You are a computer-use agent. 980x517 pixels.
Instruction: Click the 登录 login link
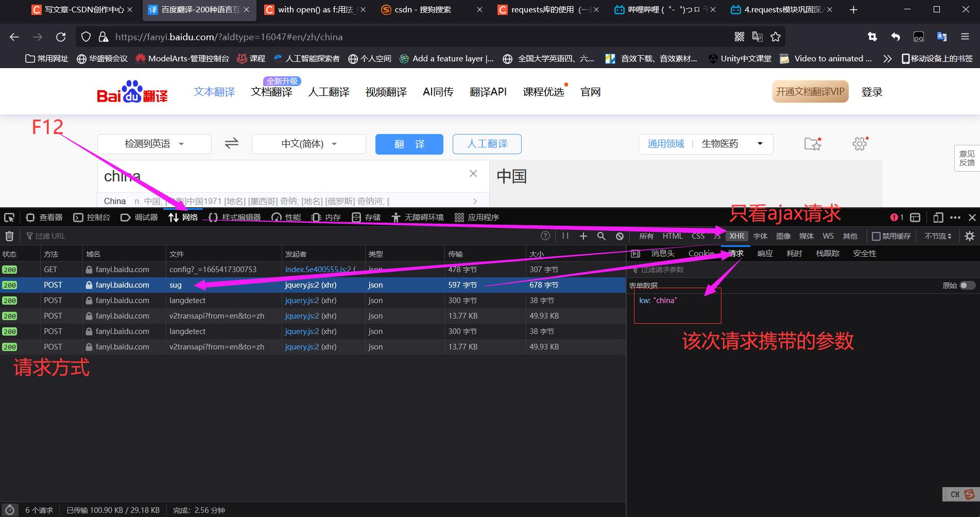[872, 92]
